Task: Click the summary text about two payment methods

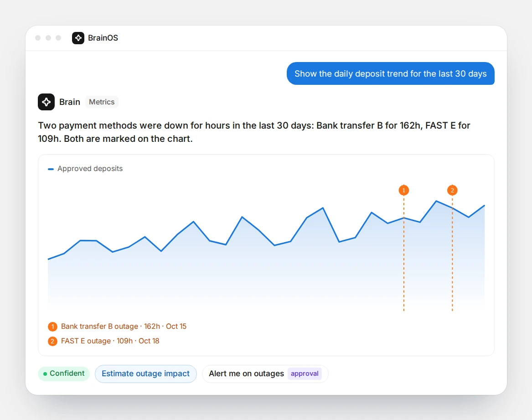Action: 254,132
